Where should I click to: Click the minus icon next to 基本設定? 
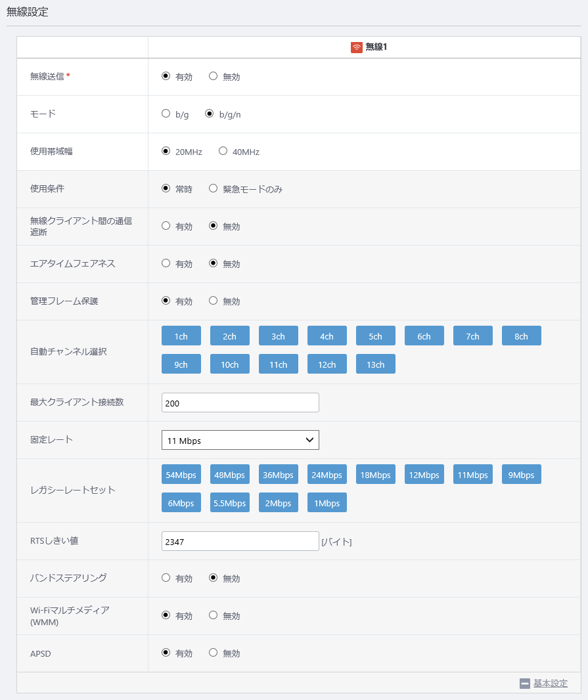click(x=525, y=683)
